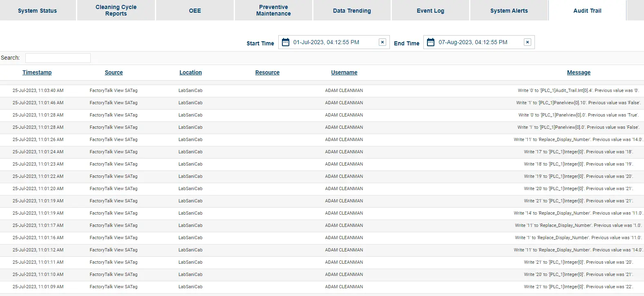Screen dimensions: 644x296
Task: Click message writing '1' to Panelview[0].0
Action: (x=578, y=127)
